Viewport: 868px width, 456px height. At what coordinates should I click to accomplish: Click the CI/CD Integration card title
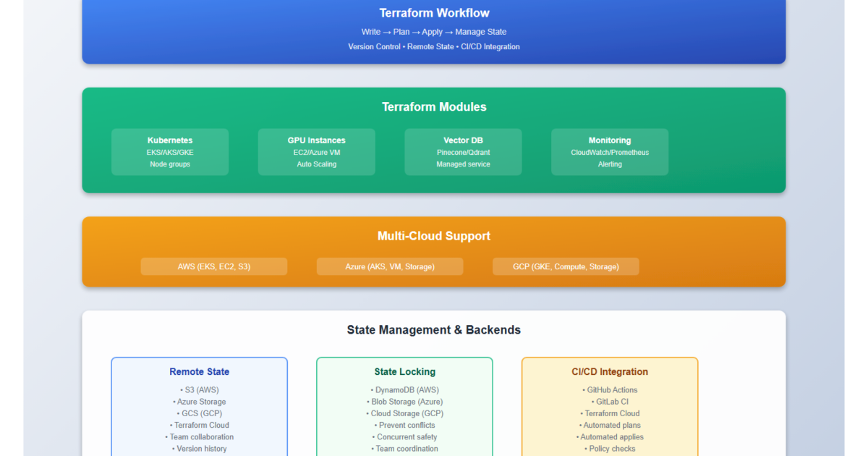[610, 372]
